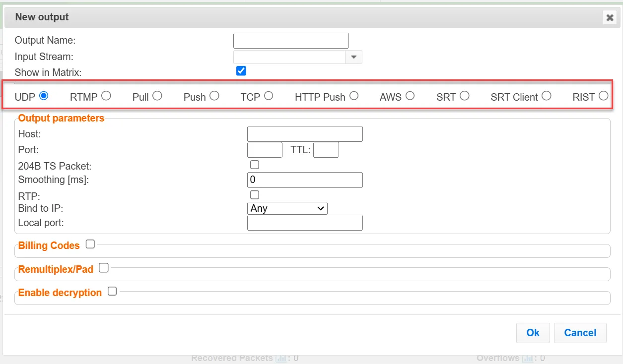This screenshot has width=623, height=364.
Task: Select the UDP output type radio button
Action: [44, 96]
